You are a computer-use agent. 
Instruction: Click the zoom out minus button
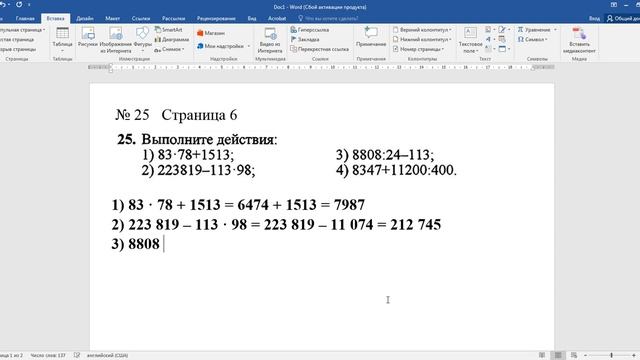pyautogui.click(x=585, y=356)
